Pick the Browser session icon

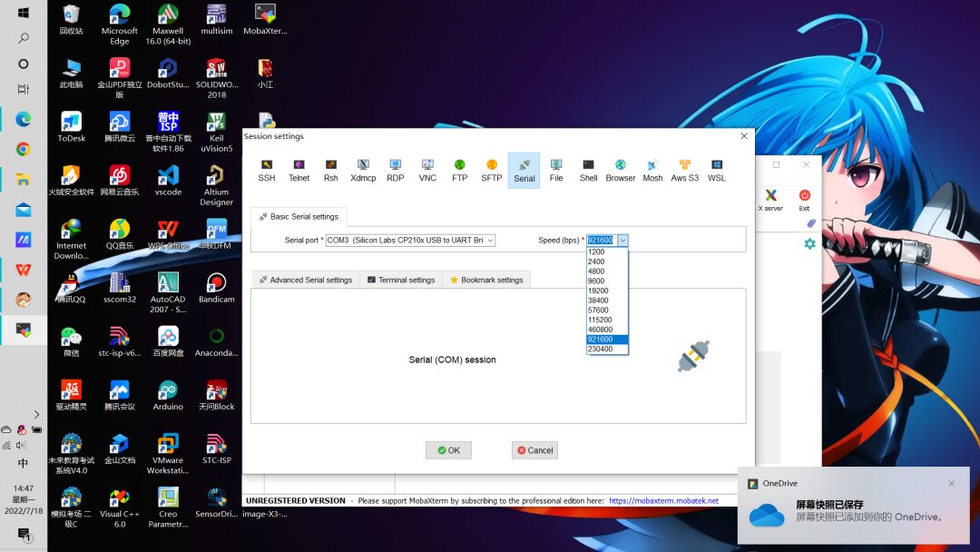pyautogui.click(x=620, y=170)
